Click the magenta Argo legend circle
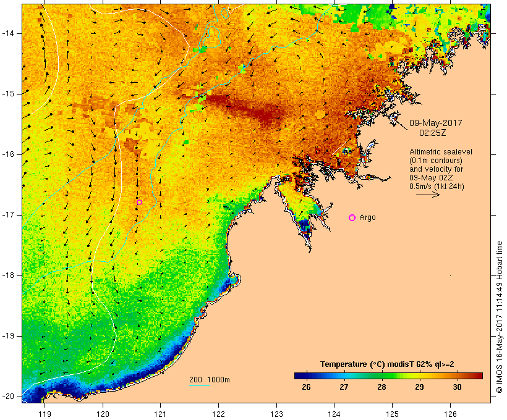Viewport: 507px width, 420px height. (352, 218)
